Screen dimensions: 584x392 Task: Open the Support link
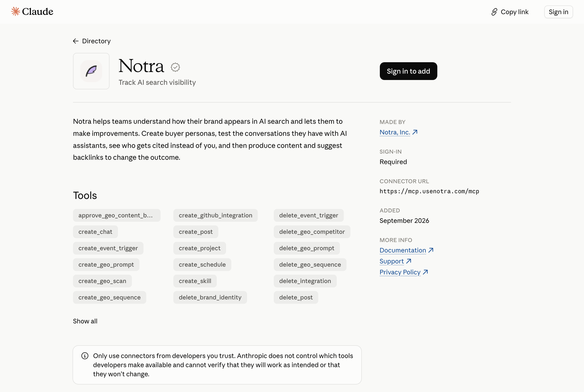coord(392,261)
